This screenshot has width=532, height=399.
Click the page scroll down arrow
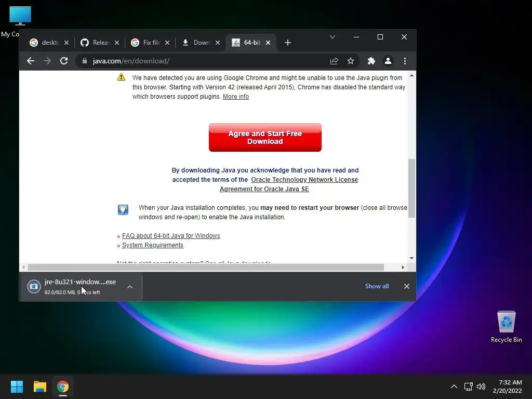(x=411, y=258)
